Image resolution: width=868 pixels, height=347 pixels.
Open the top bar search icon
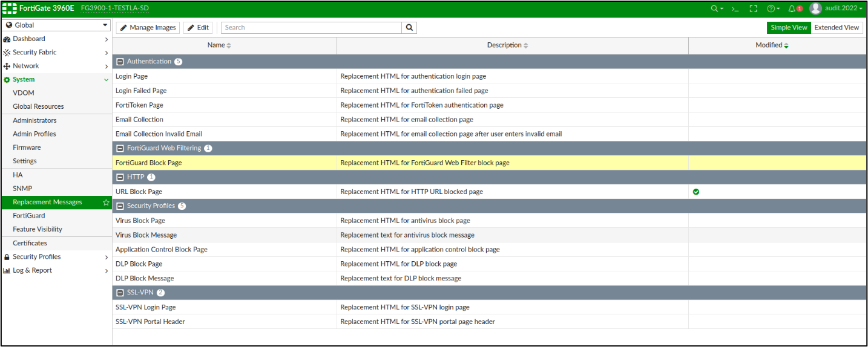tap(717, 8)
